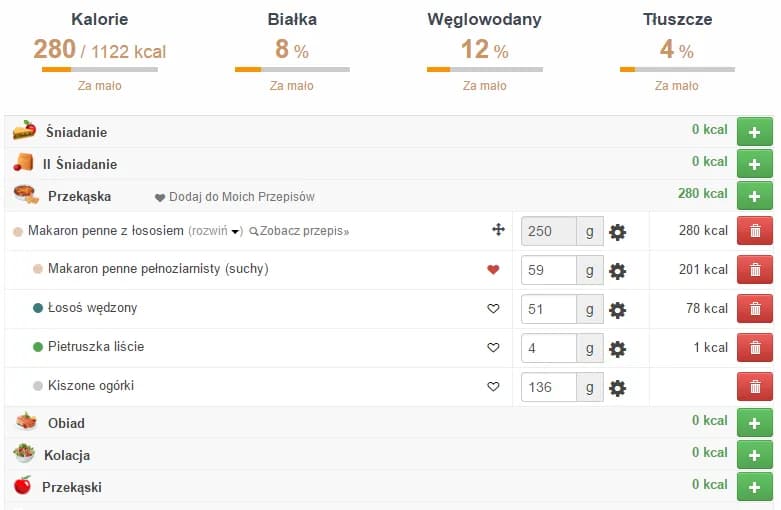781x510 pixels.
Task: Favorite Łosoś wędzony with heart icon
Action: (x=493, y=309)
